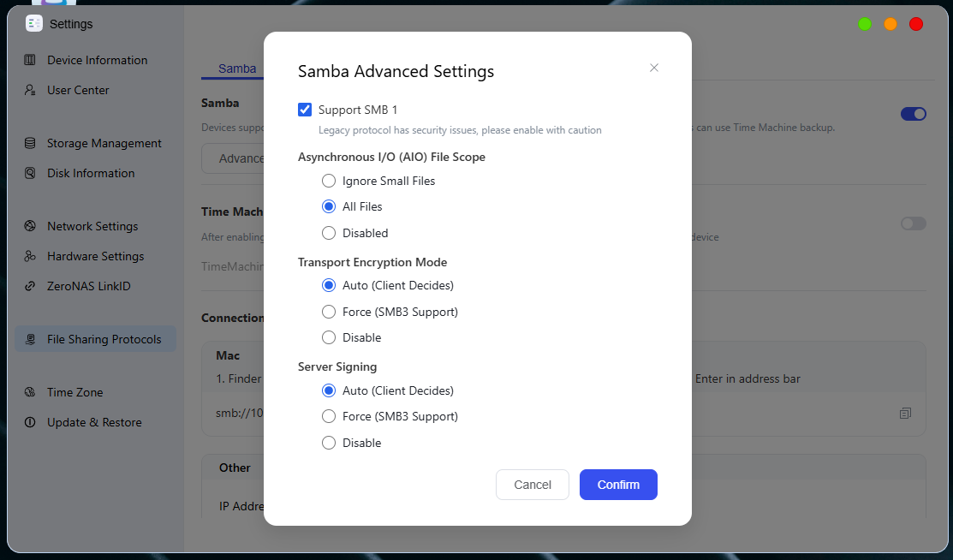Image resolution: width=953 pixels, height=560 pixels.
Task: Go to Storage Management
Action: click(x=96, y=144)
